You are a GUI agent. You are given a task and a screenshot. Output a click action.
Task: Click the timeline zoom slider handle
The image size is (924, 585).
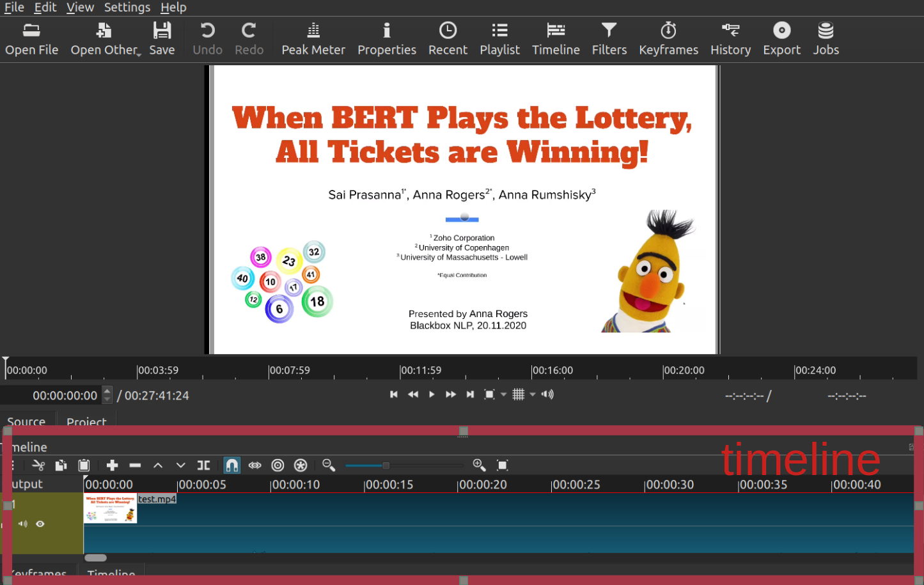tap(386, 465)
